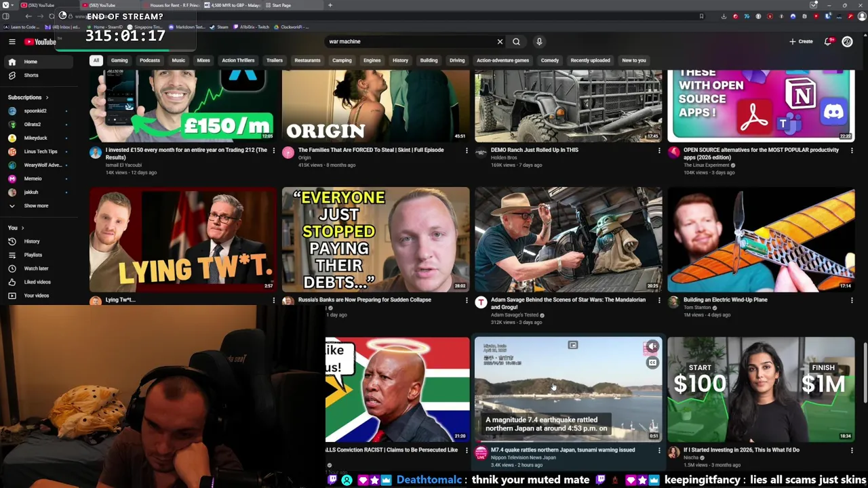
Task: Open the If I Started Investing in 2026 title
Action: pyautogui.click(x=741, y=450)
